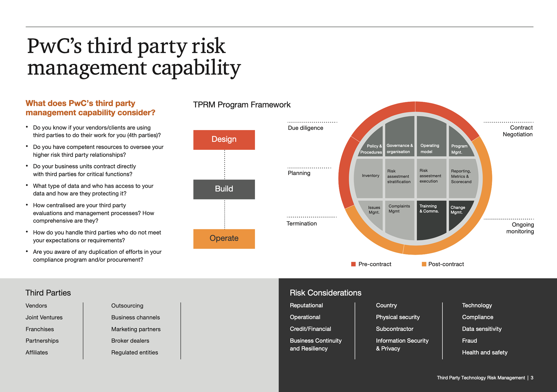Click the gray Build box
The height and width of the screenshot is (392, 557).
pyautogui.click(x=224, y=189)
